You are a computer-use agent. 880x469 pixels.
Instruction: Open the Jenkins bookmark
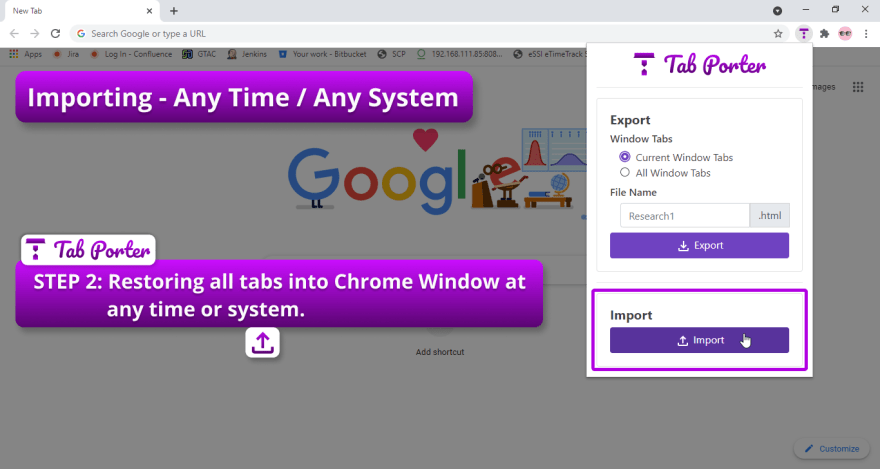[247, 54]
